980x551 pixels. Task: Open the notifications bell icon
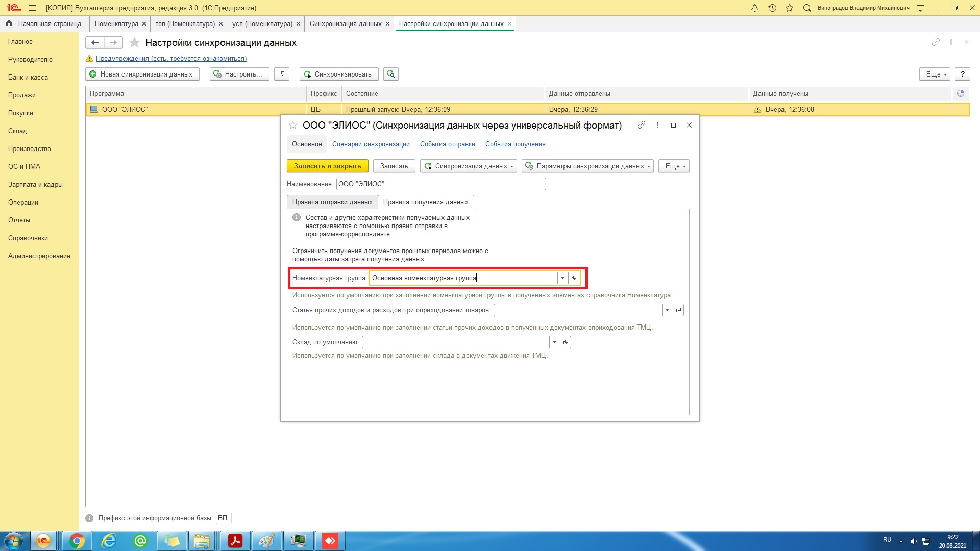[x=755, y=8]
